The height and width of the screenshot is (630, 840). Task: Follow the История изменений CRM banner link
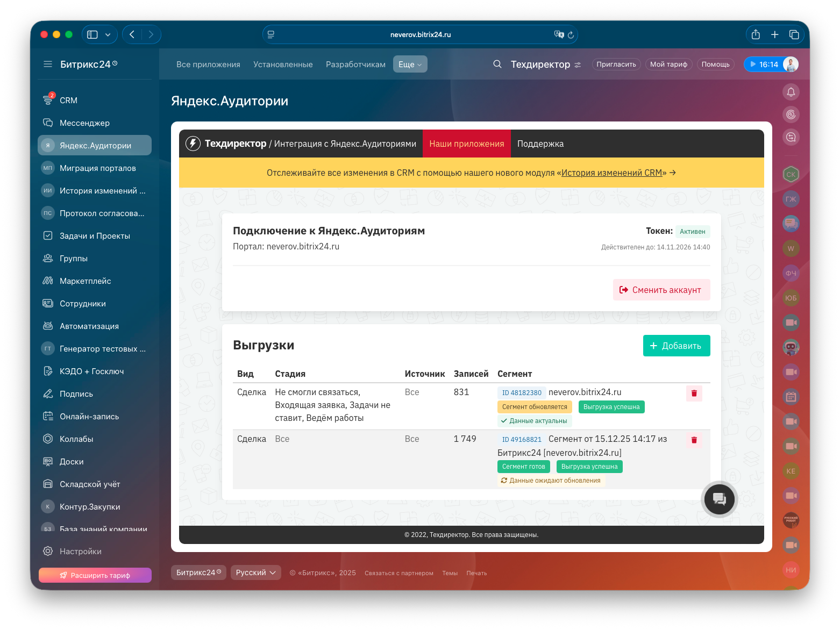pyautogui.click(x=611, y=173)
